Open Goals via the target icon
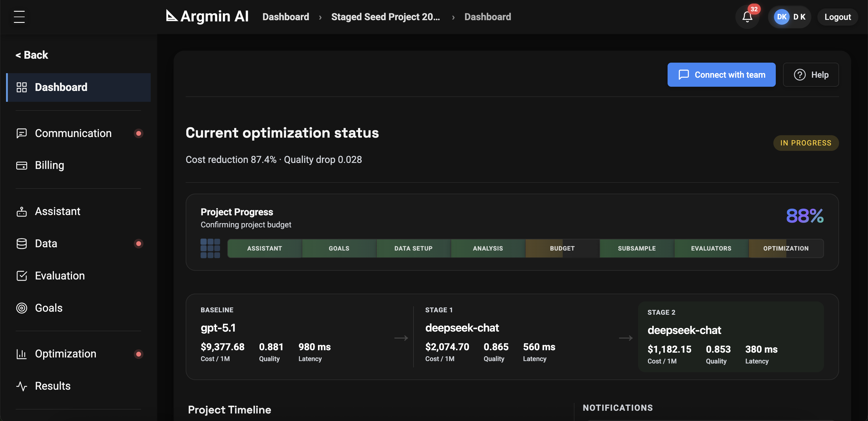 pyautogui.click(x=21, y=308)
